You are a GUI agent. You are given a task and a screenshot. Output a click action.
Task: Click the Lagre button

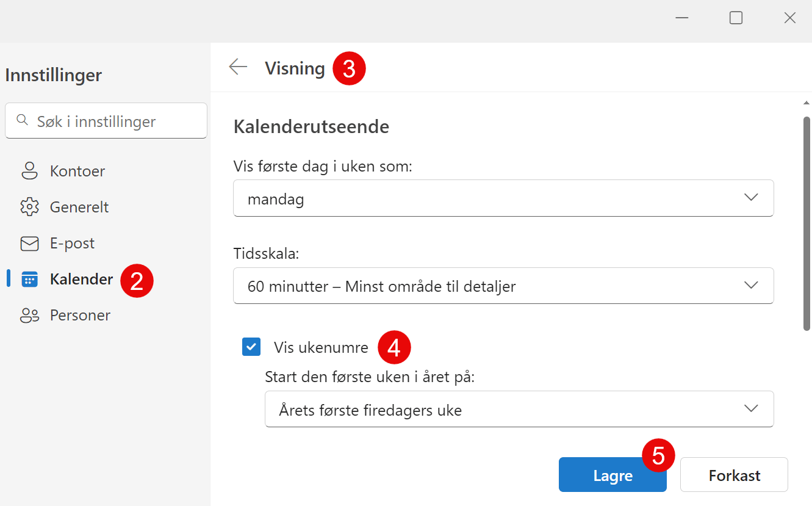(613, 475)
